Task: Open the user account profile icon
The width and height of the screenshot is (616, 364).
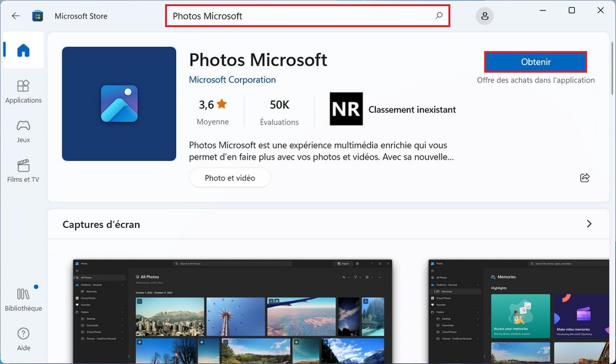Action: pos(484,16)
